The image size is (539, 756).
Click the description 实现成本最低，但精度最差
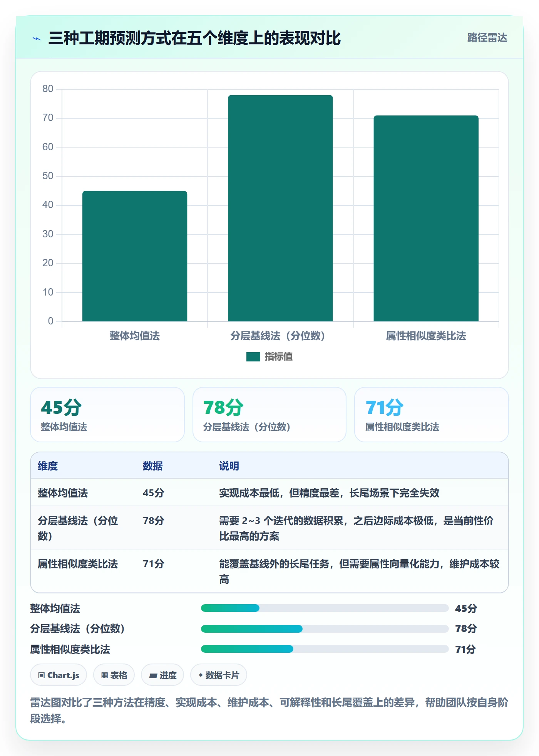click(329, 493)
